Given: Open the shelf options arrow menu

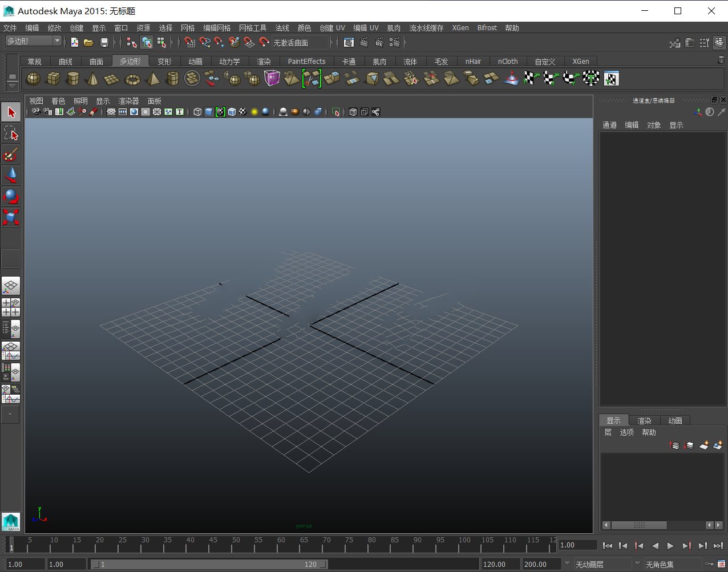Looking at the screenshot, I should (x=12, y=86).
